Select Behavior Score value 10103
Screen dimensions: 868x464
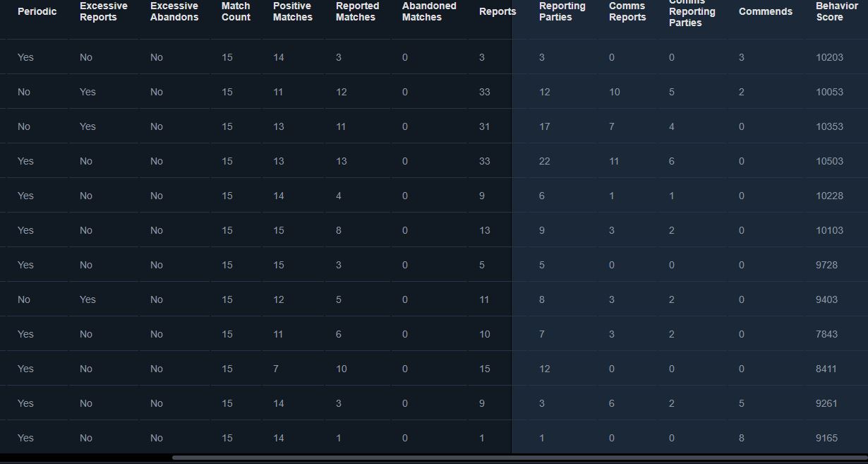tap(829, 230)
